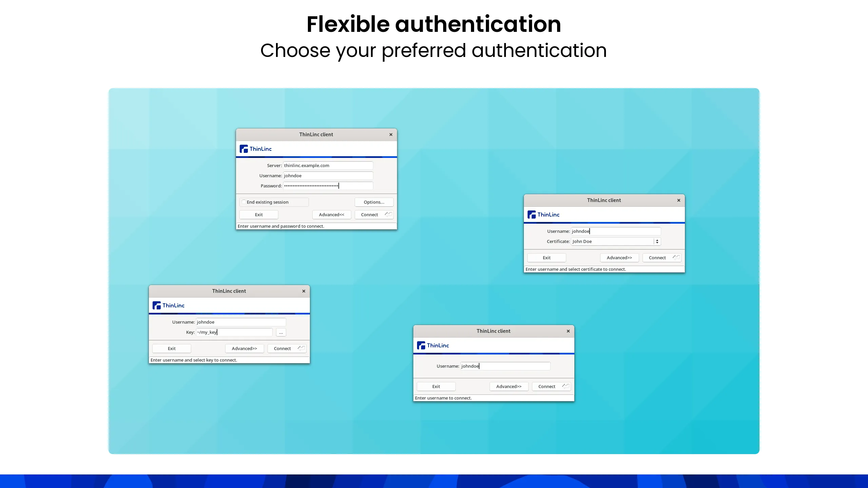Close the certificate authentication ThinLinc window
This screenshot has width=868, height=488.
(679, 200)
